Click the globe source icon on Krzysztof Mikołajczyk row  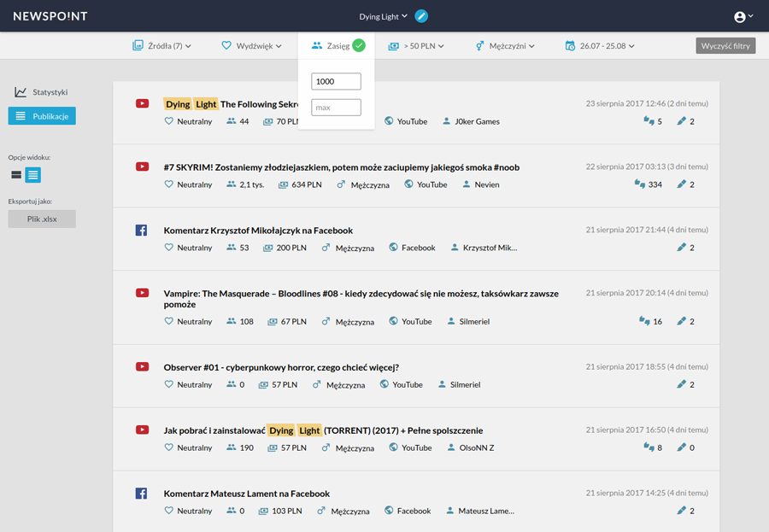(393, 247)
